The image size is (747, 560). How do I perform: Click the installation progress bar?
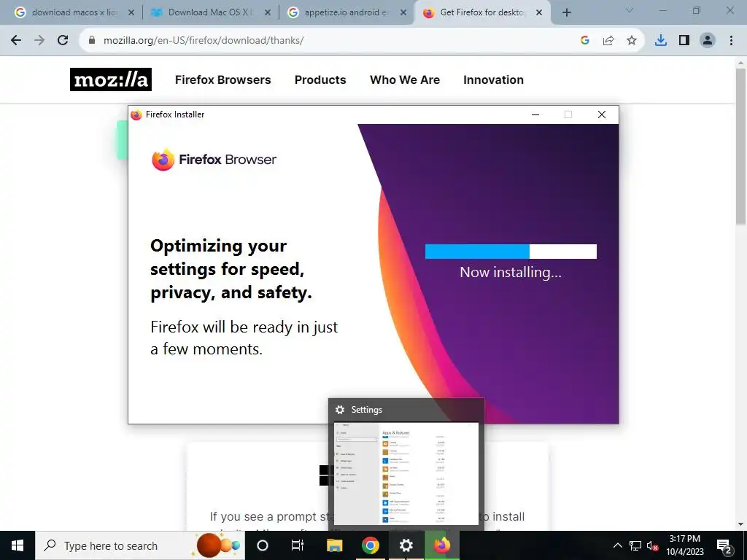coord(511,252)
